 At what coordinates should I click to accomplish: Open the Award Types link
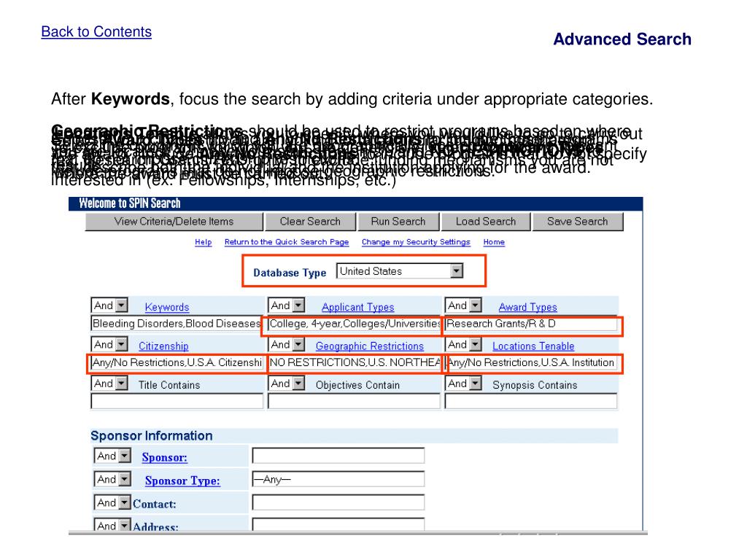tap(528, 307)
